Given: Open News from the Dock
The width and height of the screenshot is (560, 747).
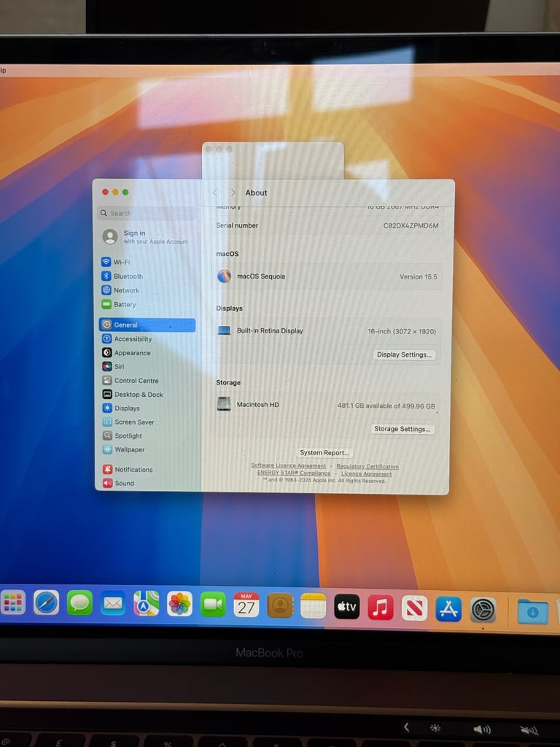Looking at the screenshot, I should [414, 608].
